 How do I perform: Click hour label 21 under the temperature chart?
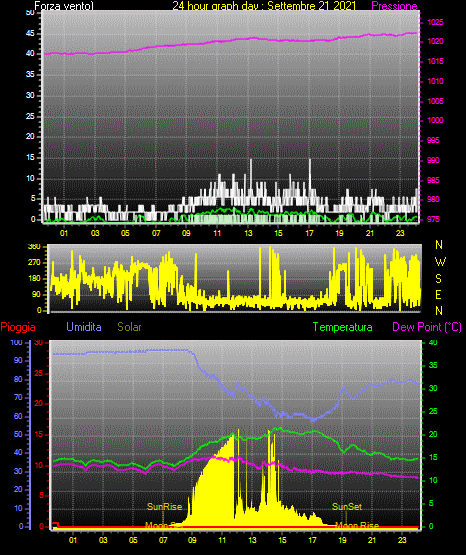pos(372,540)
